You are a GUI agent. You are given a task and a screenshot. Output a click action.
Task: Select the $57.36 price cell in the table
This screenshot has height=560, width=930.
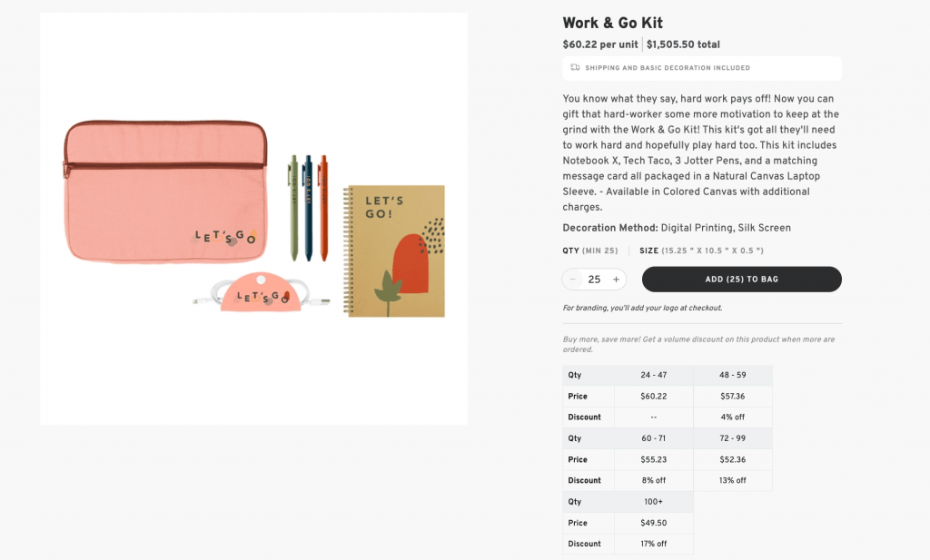pos(733,396)
